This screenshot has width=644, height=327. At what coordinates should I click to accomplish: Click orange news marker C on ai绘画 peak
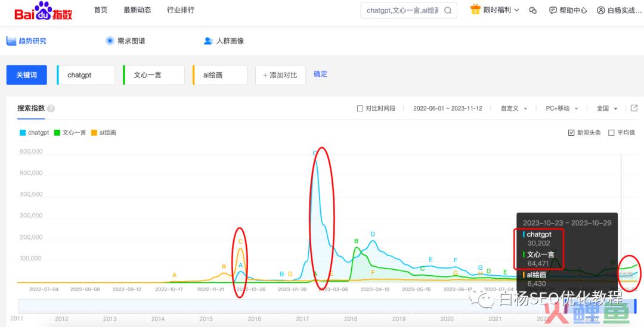240,241
